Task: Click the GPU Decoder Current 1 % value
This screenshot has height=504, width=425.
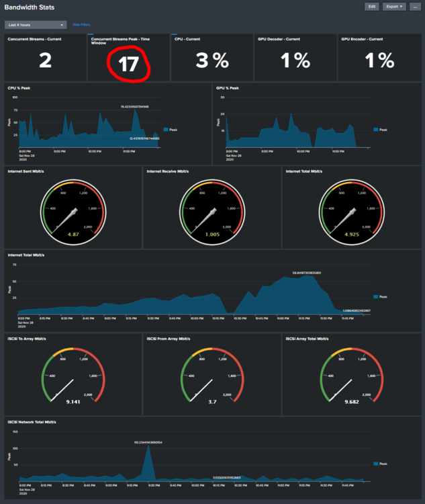Action: 295,60
